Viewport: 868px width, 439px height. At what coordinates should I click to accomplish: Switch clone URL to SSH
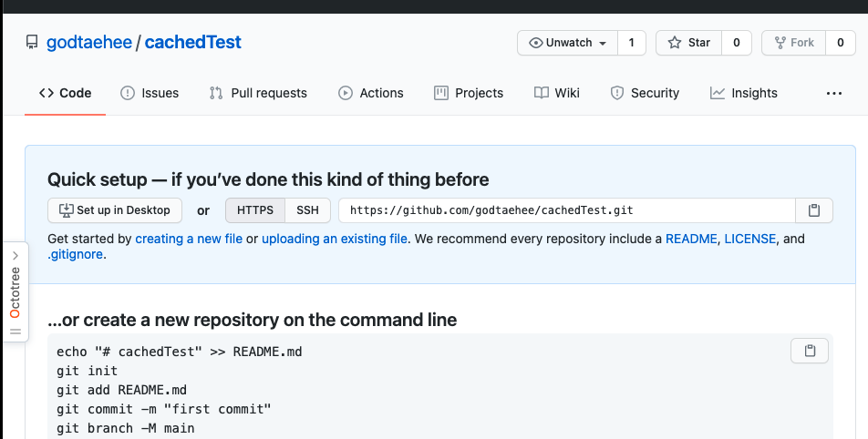[308, 210]
